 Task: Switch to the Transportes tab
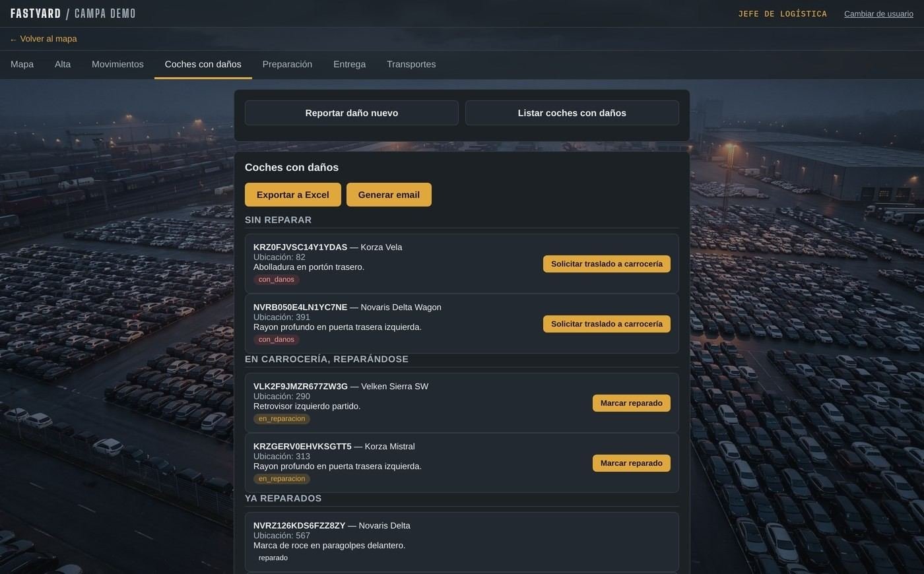point(411,65)
